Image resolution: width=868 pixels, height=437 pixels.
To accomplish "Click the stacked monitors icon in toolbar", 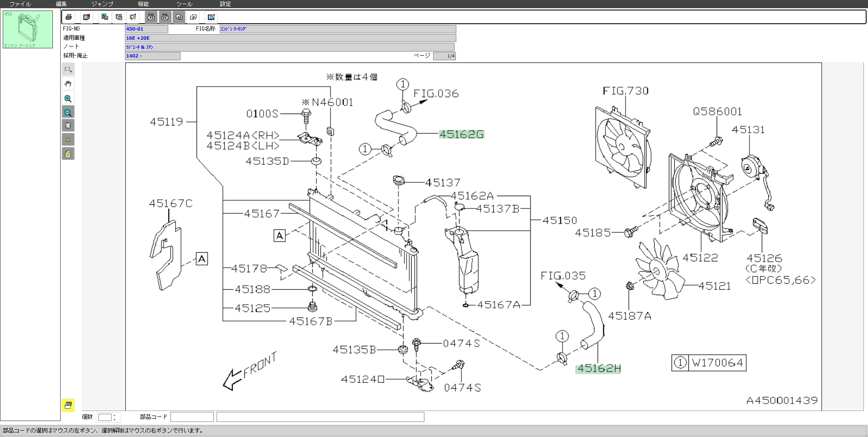I will click(105, 17).
